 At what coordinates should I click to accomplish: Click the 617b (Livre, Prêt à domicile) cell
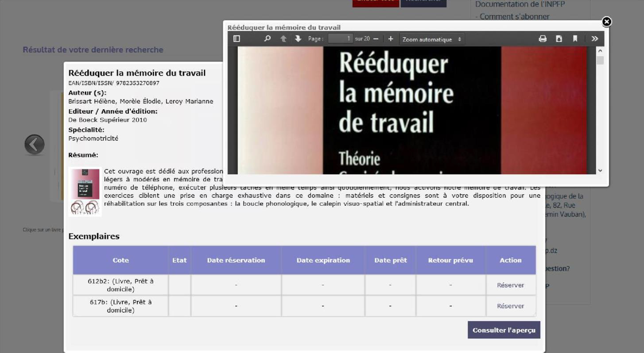click(120, 306)
